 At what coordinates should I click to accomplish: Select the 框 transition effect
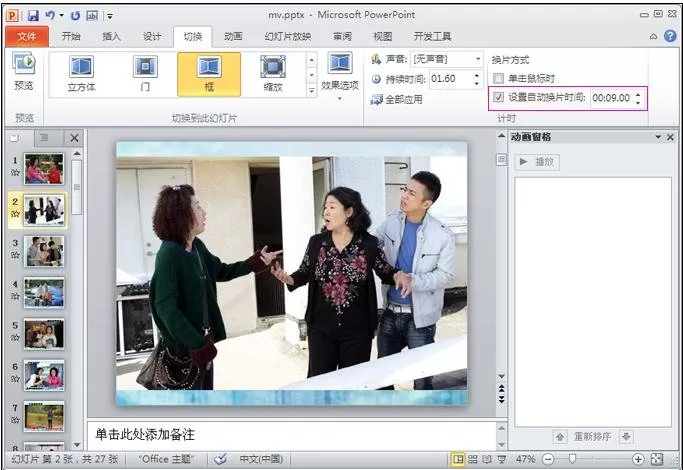tap(209, 74)
